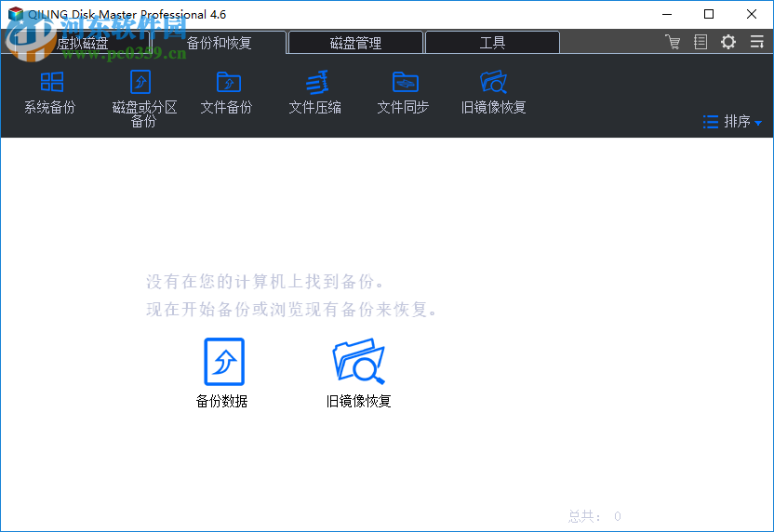Screen dimensions: 774x532
Task: Open settings gear icon
Action: [x=728, y=42]
